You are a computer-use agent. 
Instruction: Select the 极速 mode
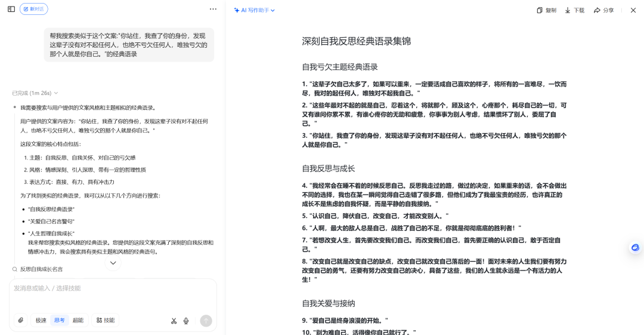[41, 320]
